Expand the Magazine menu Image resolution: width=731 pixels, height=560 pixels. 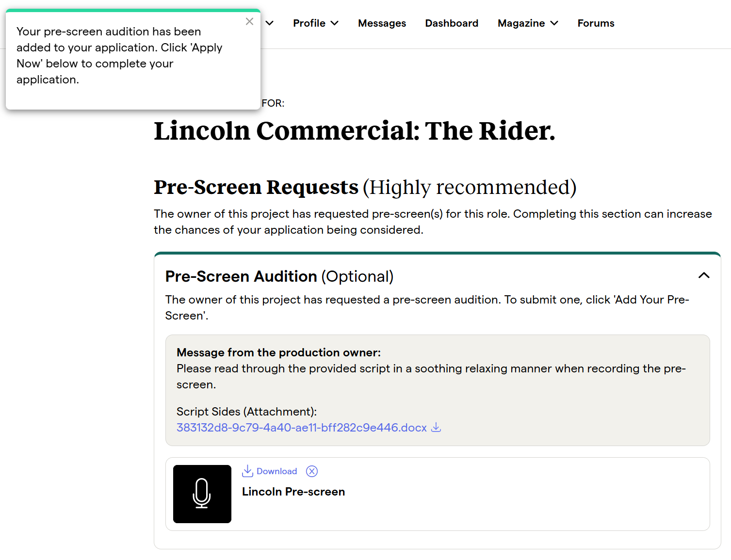[x=528, y=23]
